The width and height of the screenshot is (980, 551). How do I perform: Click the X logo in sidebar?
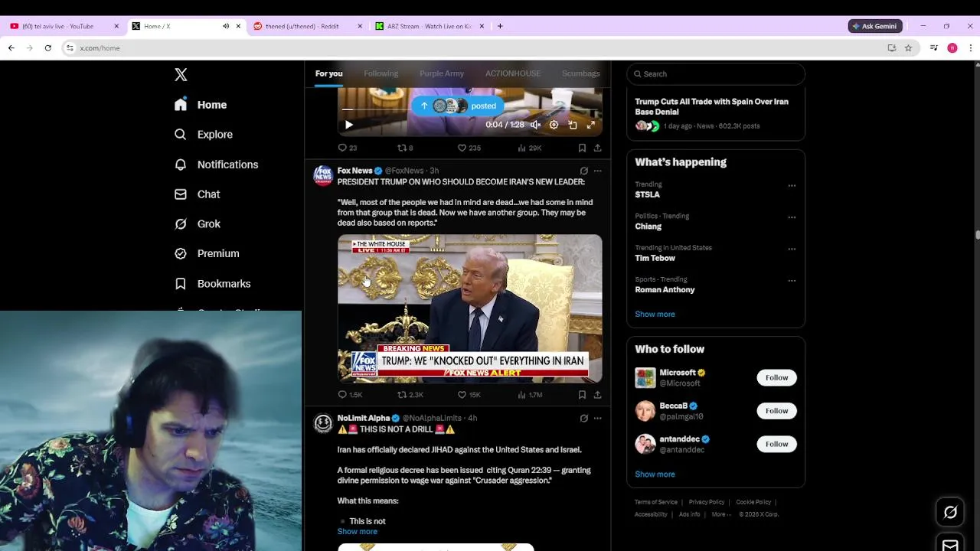point(181,74)
